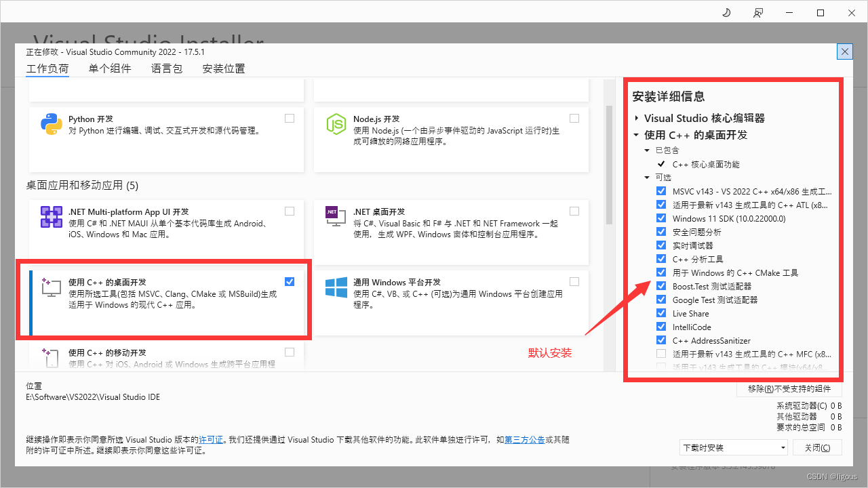
Task: Click the 系统驱动器(C) 0 B entry
Action: (x=809, y=406)
